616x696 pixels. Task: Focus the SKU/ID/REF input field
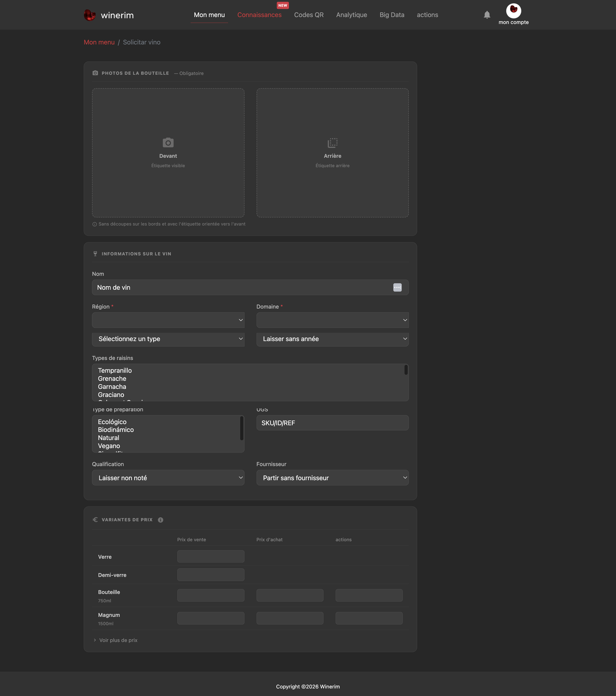click(333, 423)
